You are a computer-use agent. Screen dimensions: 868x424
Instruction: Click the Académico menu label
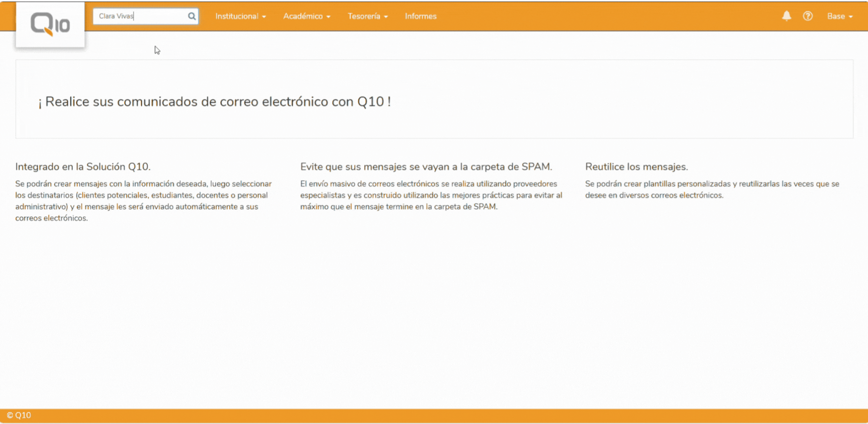tap(303, 16)
